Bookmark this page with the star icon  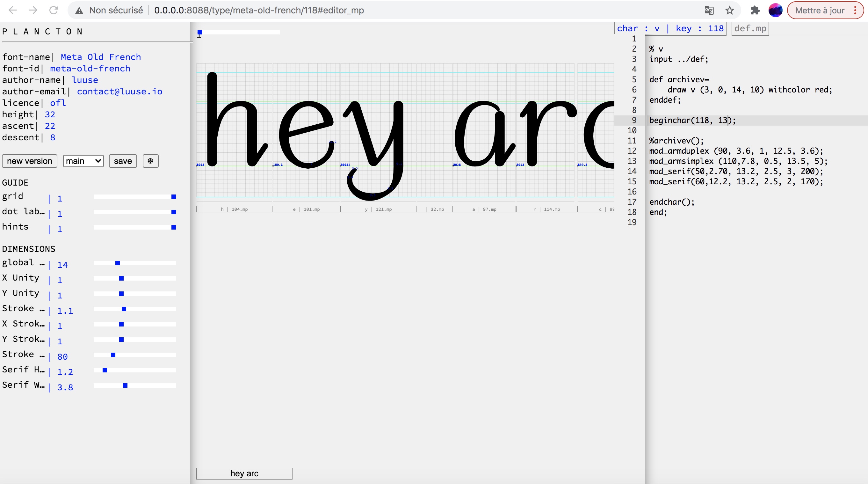tap(729, 10)
